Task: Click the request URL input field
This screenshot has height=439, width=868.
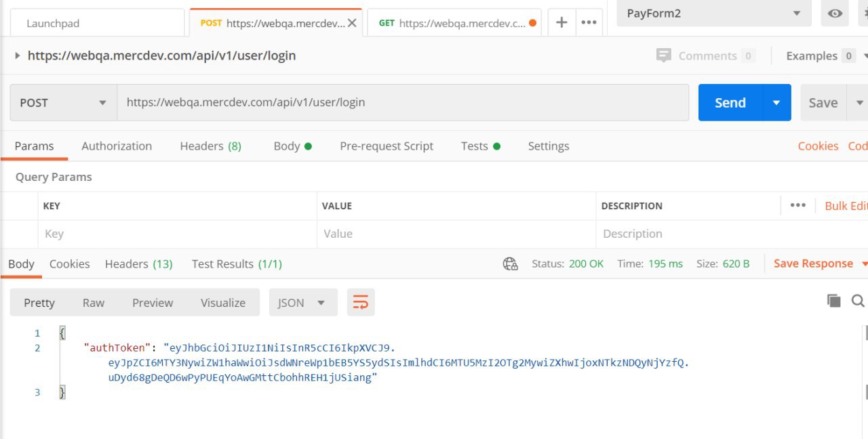Action: (x=403, y=102)
